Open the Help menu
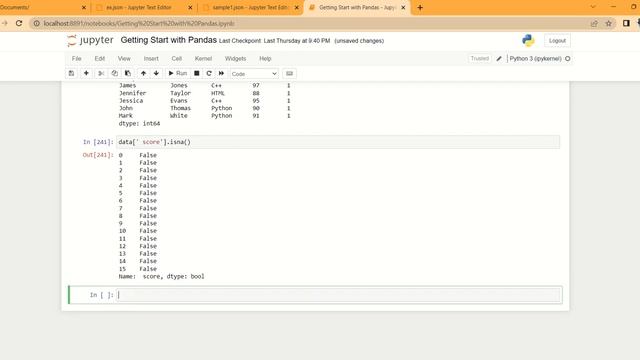This screenshot has height=360, width=640. [265, 59]
